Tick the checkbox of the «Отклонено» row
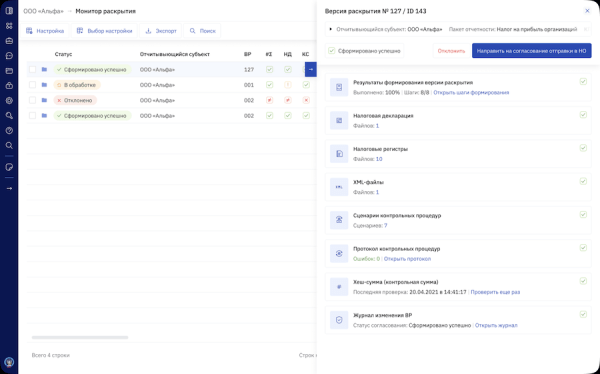 pyautogui.click(x=33, y=100)
